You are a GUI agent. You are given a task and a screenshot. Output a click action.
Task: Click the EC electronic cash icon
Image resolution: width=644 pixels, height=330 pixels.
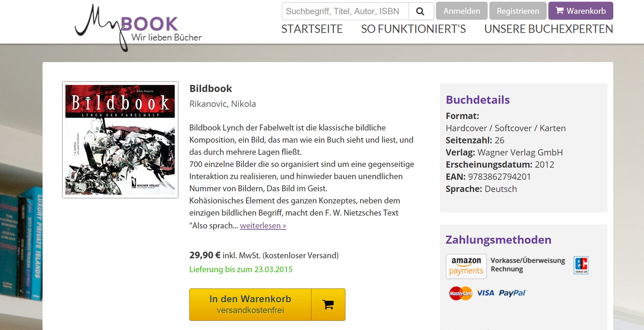coord(581,265)
